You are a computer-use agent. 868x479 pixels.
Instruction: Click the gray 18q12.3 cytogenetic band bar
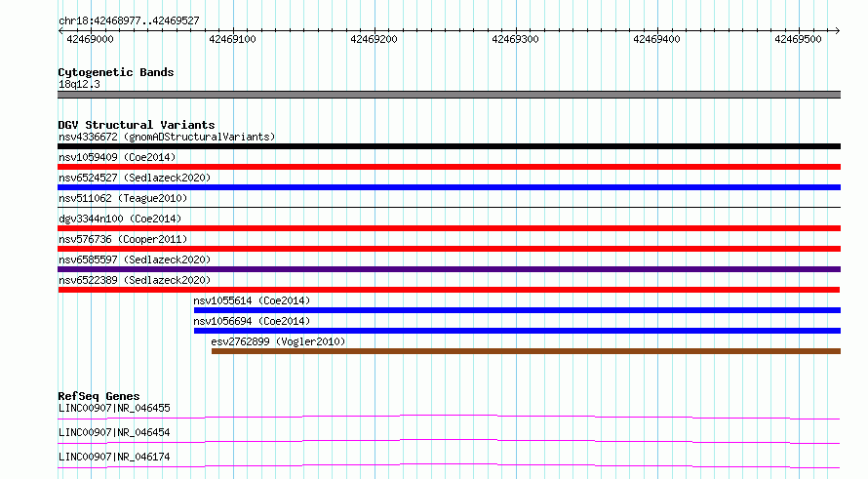tap(449, 95)
